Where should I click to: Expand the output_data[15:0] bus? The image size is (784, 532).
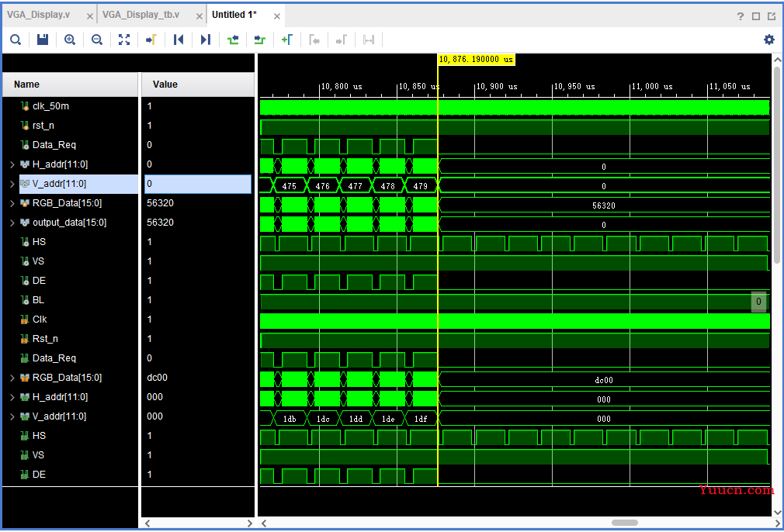[12, 223]
